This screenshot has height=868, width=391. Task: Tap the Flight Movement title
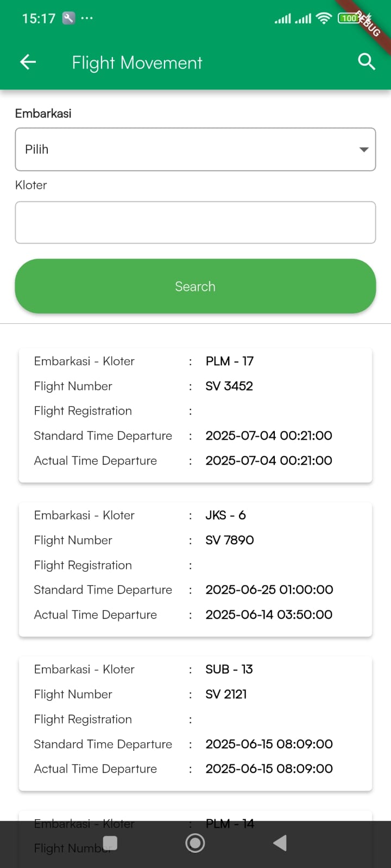[137, 63]
